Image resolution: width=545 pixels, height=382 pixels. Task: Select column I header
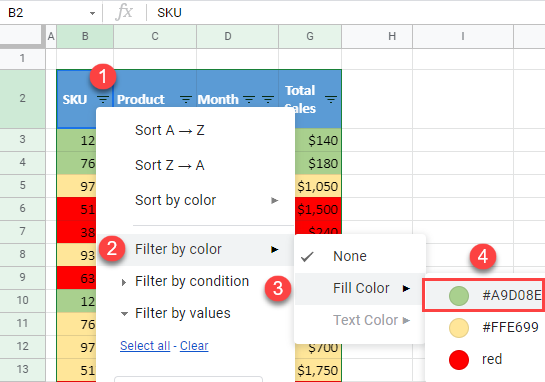click(x=463, y=36)
